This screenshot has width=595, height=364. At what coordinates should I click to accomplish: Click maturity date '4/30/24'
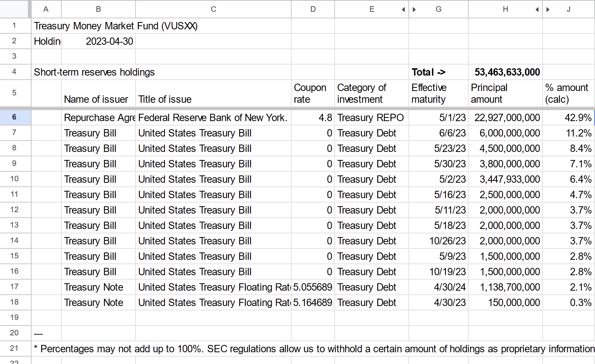coord(439,287)
